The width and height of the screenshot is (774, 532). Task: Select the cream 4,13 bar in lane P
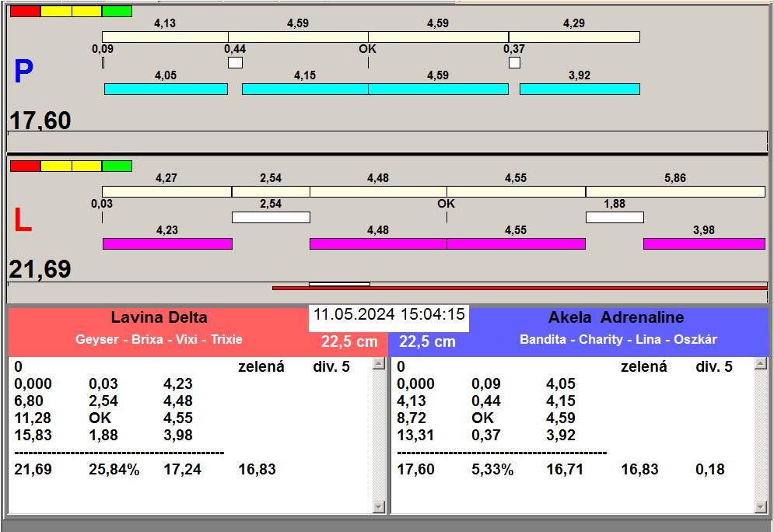click(165, 37)
